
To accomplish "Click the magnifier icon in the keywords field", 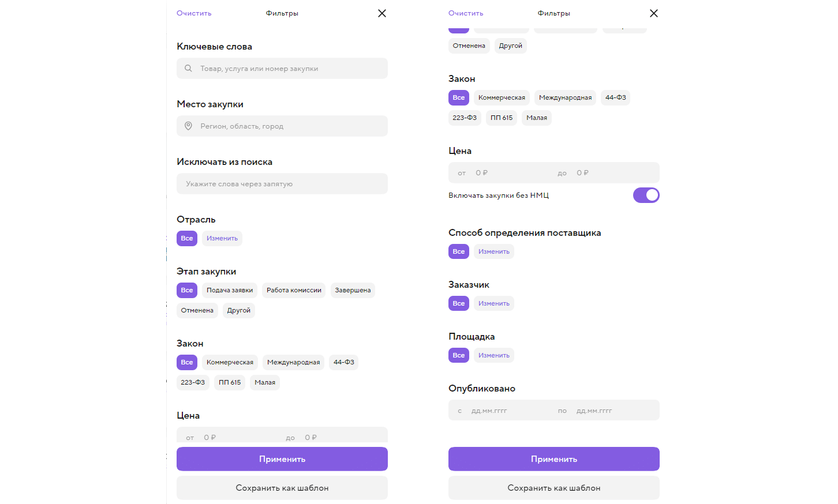I will tap(188, 69).
